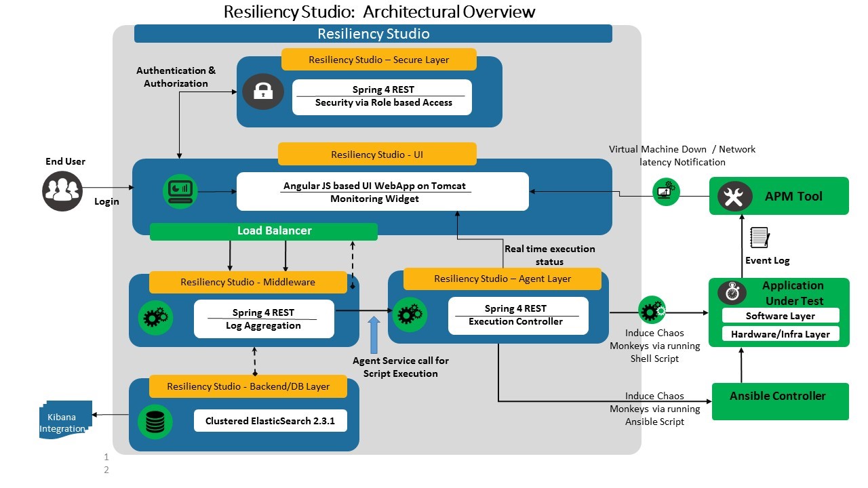Click the Login label
868x488 pixels.
(x=106, y=201)
